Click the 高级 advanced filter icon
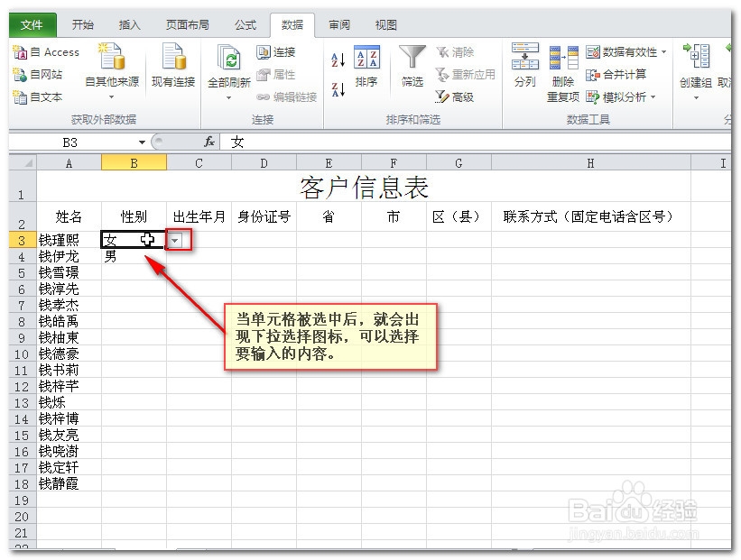Image resolution: width=741 pixels, height=560 pixels. tap(442, 97)
